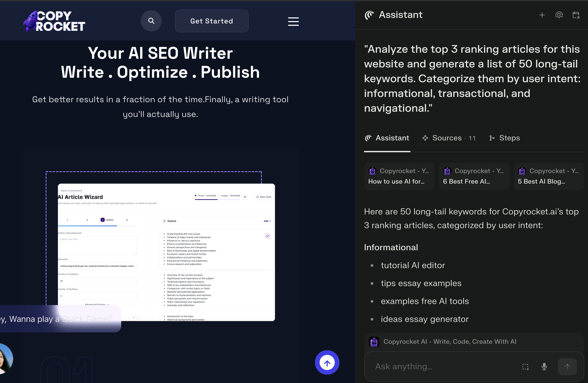Click the arrow button to send a question

pos(567,367)
